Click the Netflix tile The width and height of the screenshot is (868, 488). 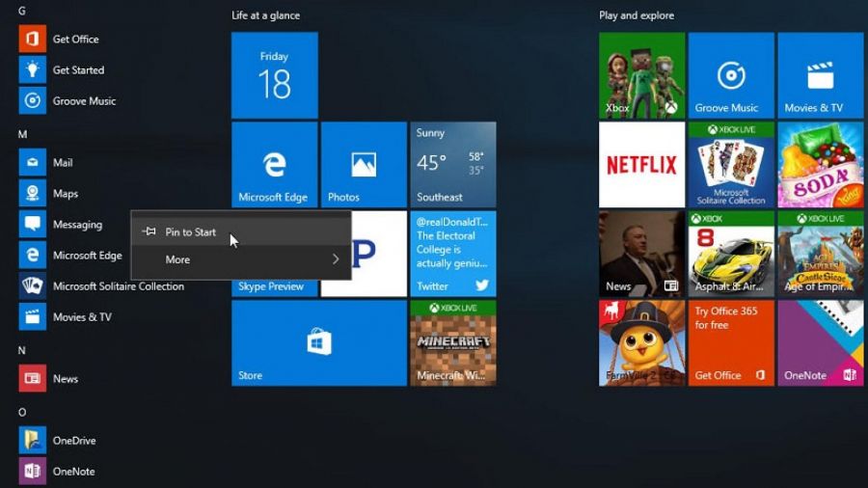(x=641, y=165)
